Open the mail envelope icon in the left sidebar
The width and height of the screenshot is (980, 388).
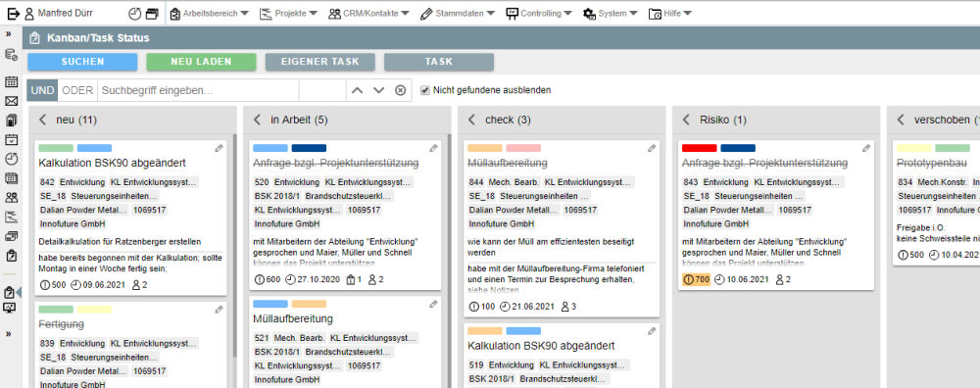(x=11, y=101)
